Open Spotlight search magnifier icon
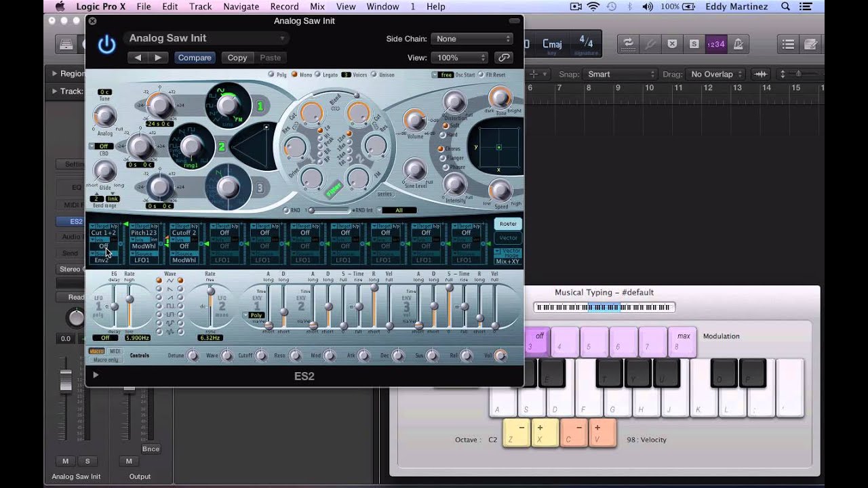This screenshot has width=868, height=488. click(x=786, y=7)
